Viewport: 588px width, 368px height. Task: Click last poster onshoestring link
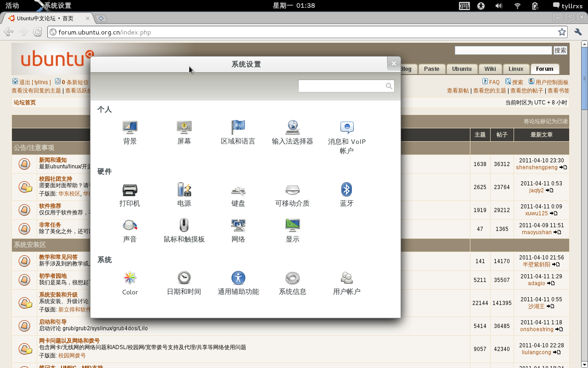(537, 329)
